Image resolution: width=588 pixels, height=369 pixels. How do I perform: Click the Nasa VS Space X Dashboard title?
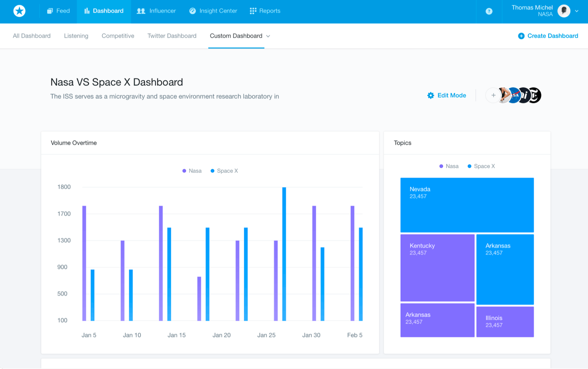117,82
